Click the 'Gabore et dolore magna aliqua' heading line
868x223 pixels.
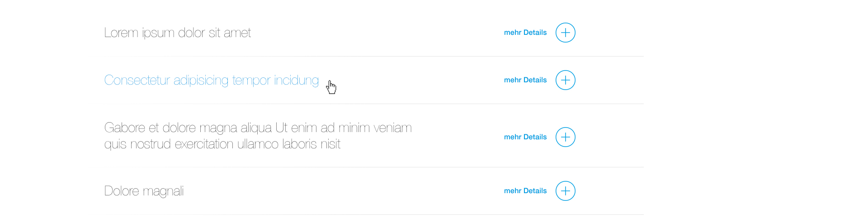258,128
